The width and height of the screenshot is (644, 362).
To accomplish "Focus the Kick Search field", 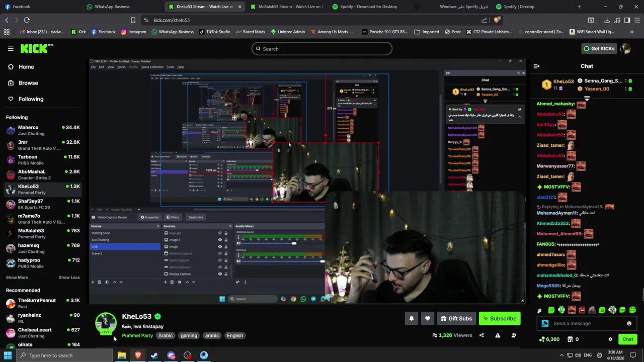I will pos(322,49).
